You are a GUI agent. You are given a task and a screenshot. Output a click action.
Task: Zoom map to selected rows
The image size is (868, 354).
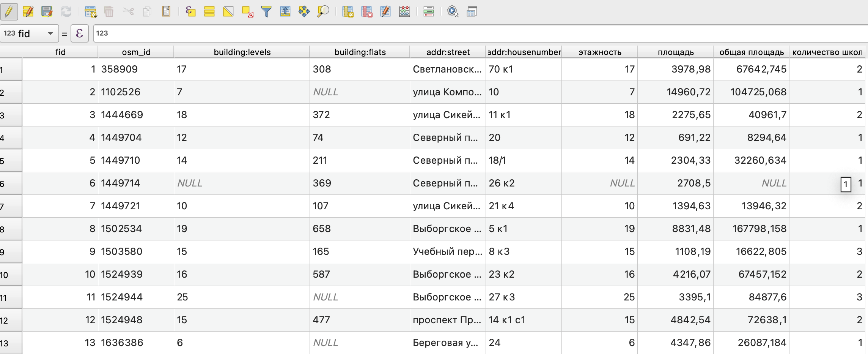323,12
